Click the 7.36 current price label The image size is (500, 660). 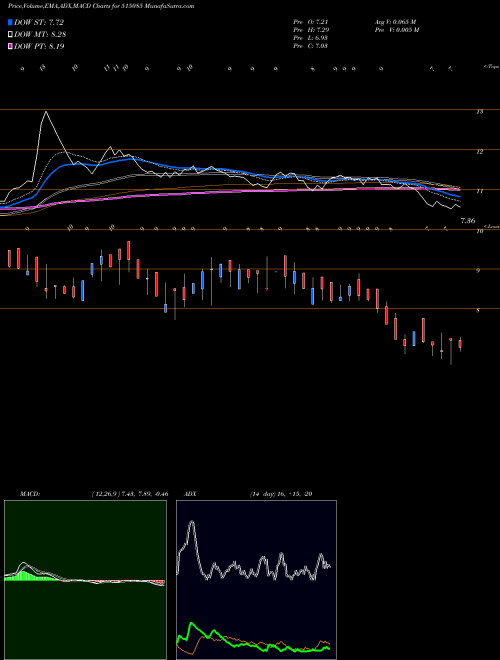[468, 221]
